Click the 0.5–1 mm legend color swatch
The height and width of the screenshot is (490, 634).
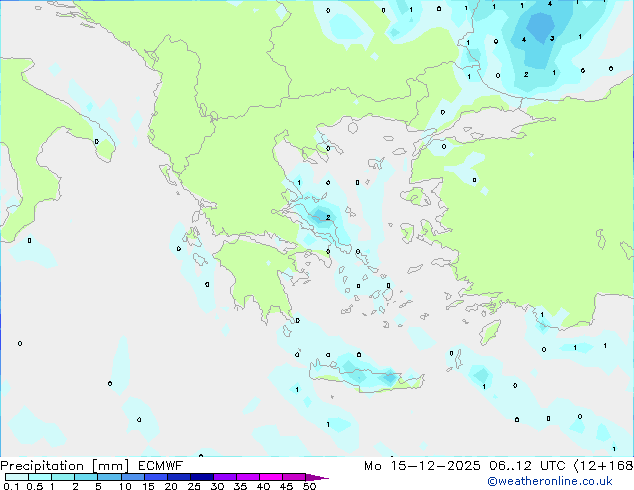point(40,477)
